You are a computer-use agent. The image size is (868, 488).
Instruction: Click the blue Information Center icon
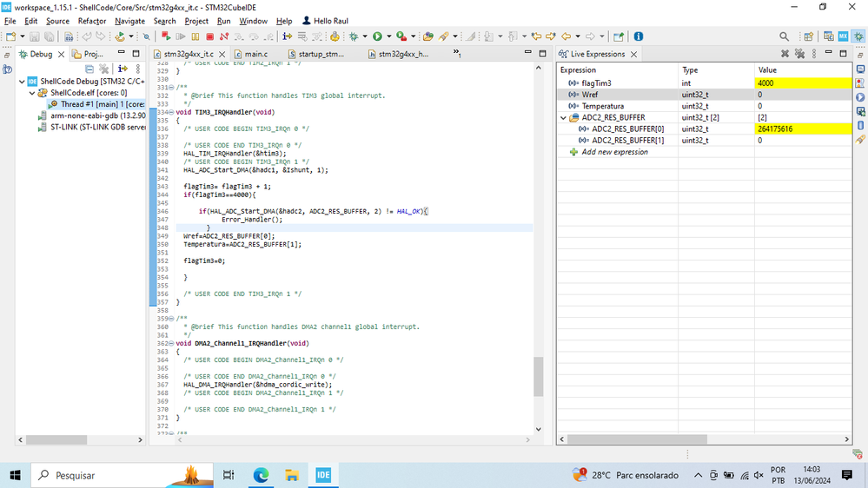(639, 36)
